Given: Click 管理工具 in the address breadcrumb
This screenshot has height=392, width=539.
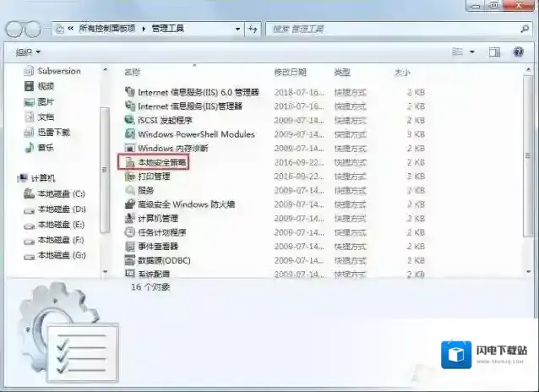Looking at the screenshot, I should coord(167,29).
